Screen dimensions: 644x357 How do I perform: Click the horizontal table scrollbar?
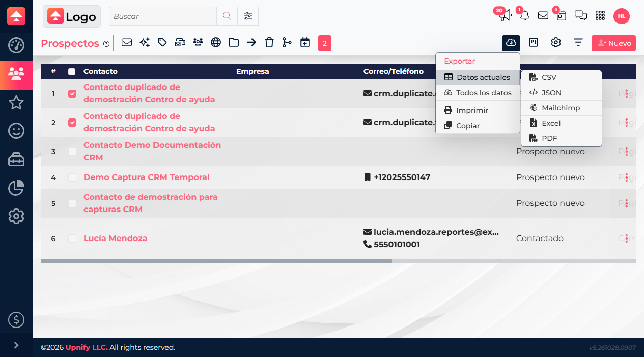[x=216, y=261]
